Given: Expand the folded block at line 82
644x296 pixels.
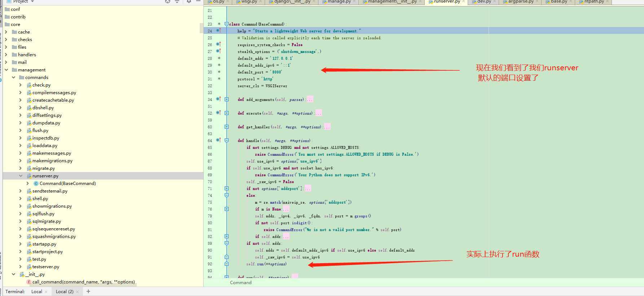Looking at the screenshot, I should (x=226, y=236).
